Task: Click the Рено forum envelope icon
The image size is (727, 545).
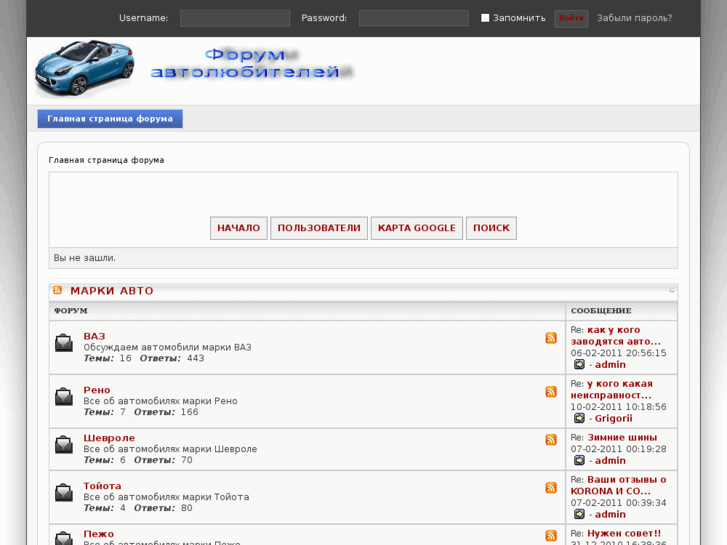Action: [64, 397]
